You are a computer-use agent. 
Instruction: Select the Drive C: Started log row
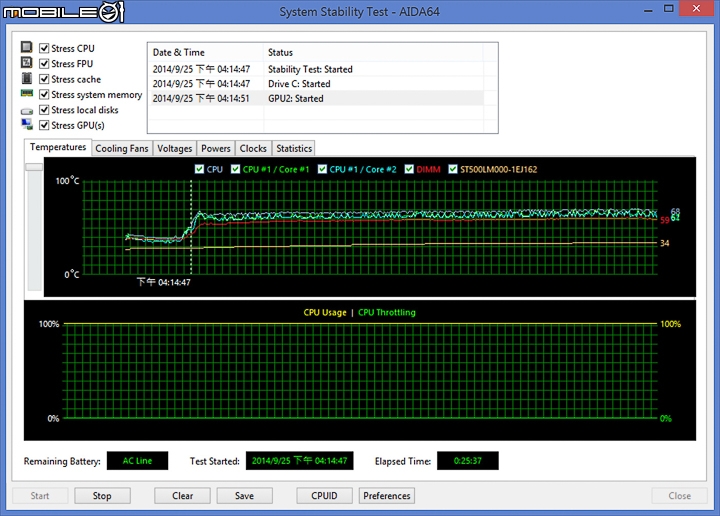(x=316, y=84)
